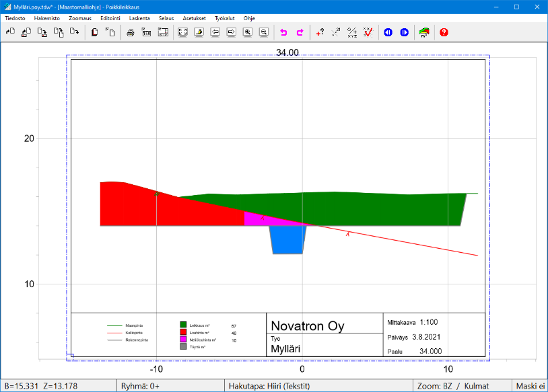Click the fit-to-window zoom icon
This screenshot has width=548, height=392.
point(182,32)
